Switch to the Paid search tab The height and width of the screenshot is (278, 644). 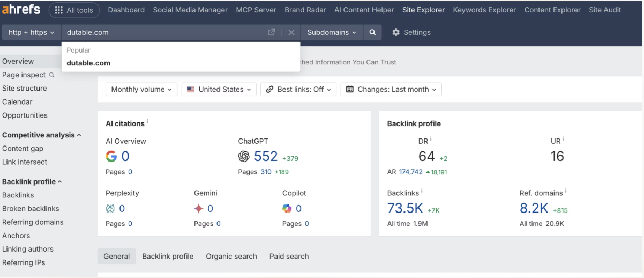pyautogui.click(x=289, y=257)
